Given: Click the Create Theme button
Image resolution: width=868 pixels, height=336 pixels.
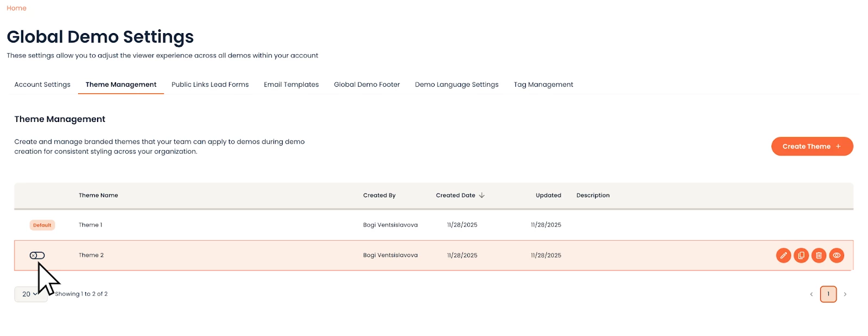Looking at the screenshot, I should (x=812, y=146).
